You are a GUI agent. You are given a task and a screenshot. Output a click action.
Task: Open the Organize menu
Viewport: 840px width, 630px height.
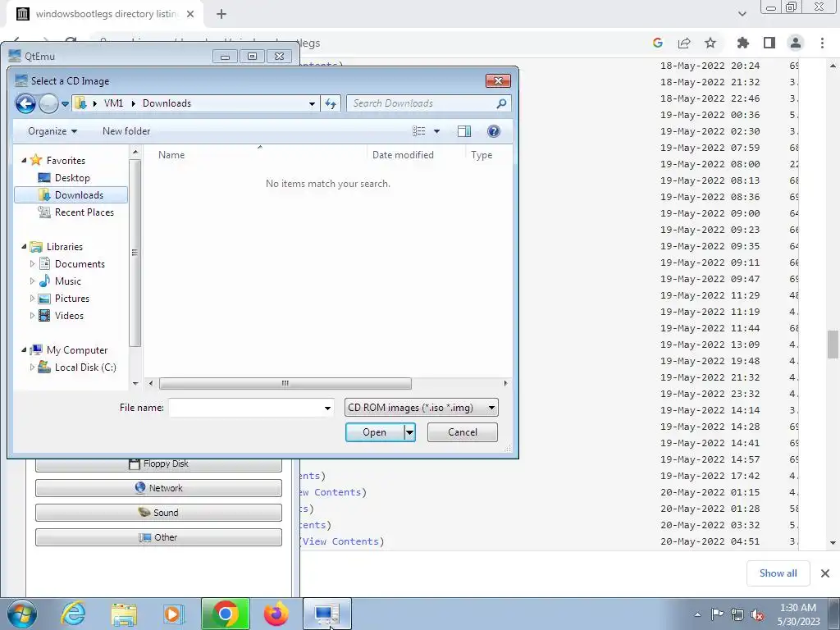(52, 131)
